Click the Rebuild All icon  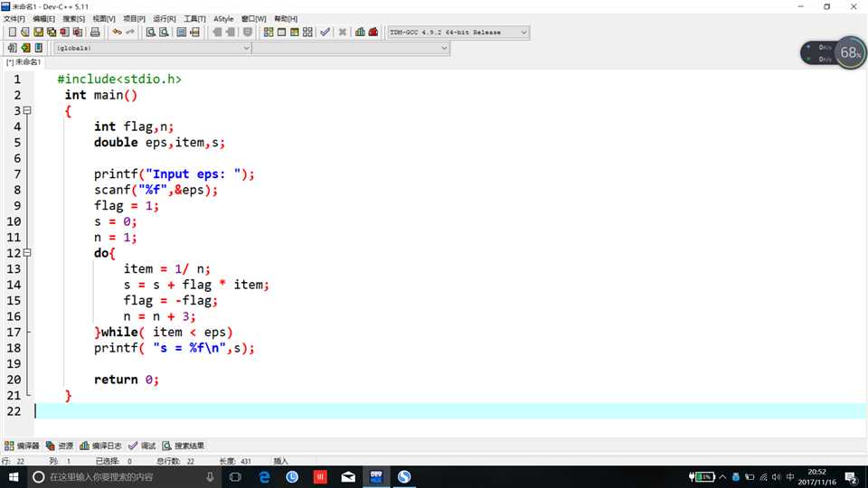tap(307, 33)
